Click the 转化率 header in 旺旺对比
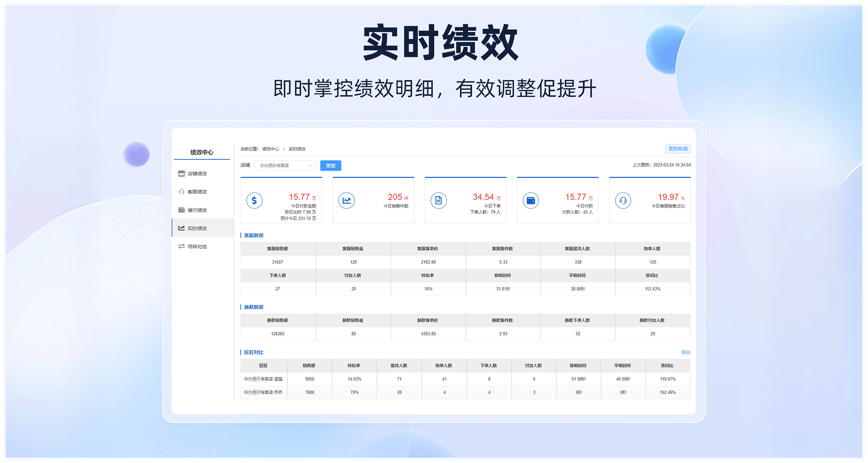 point(354,366)
